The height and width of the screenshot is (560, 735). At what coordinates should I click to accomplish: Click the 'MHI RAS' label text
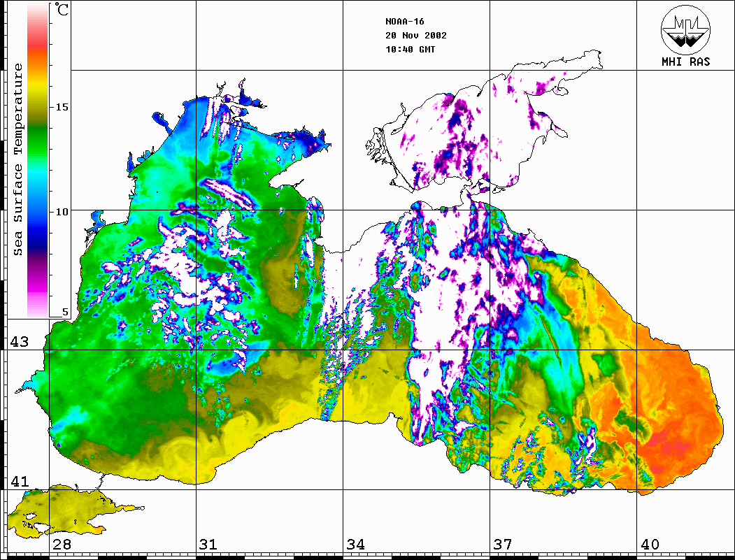(686, 62)
